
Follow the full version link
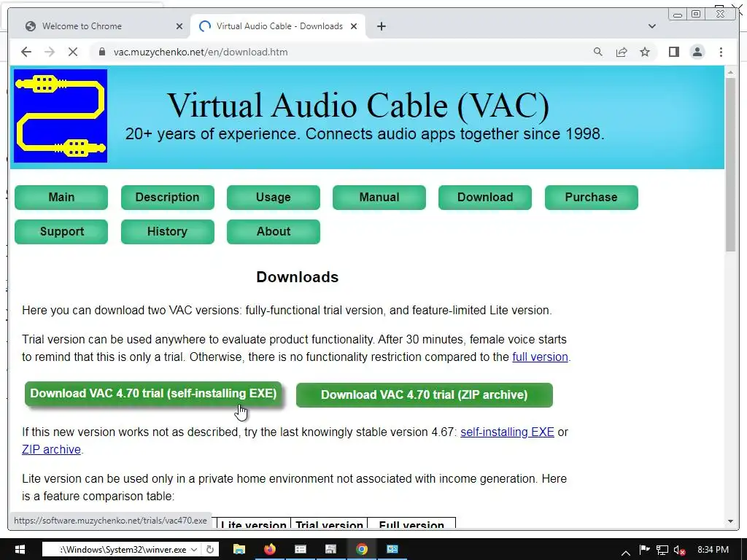tap(540, 357)
